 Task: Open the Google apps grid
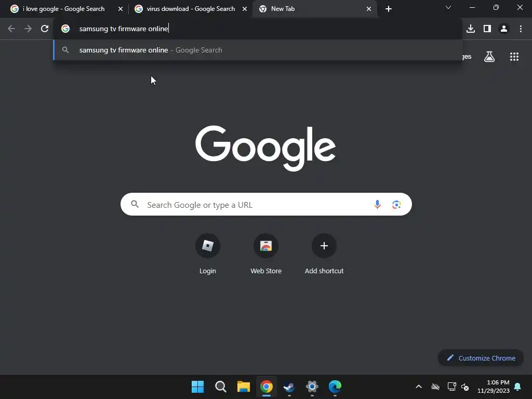pyautogui.click(x=514, y=57)
